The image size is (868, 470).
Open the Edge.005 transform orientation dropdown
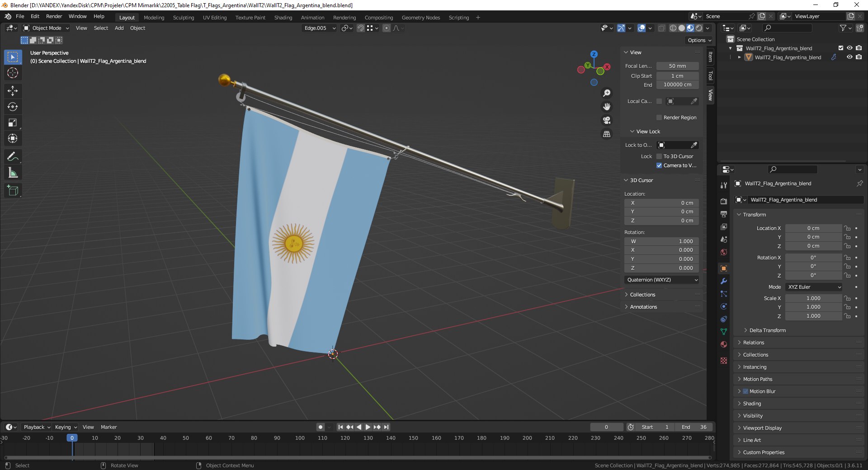click(319, 28)
